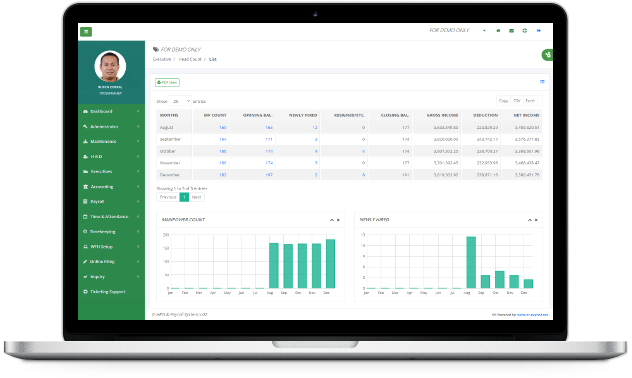Click the Ticketing Support lifebuoy icon
Image resolution: width=632 pixels, height=378 pixels.
pyautogui.click(x=85, y=292)
